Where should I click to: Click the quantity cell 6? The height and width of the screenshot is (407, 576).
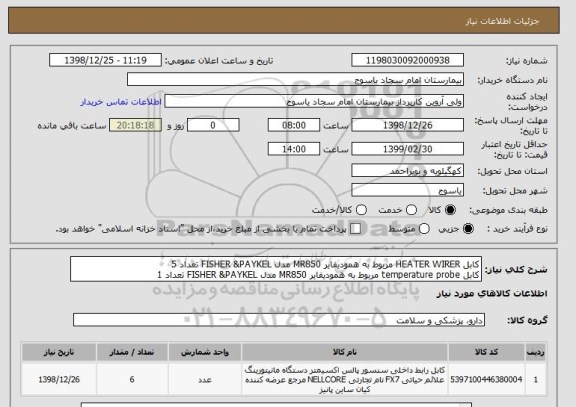(132, 379)
